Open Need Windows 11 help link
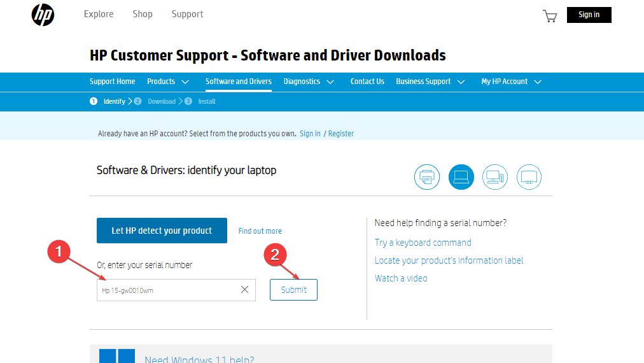 pos(199,359)
